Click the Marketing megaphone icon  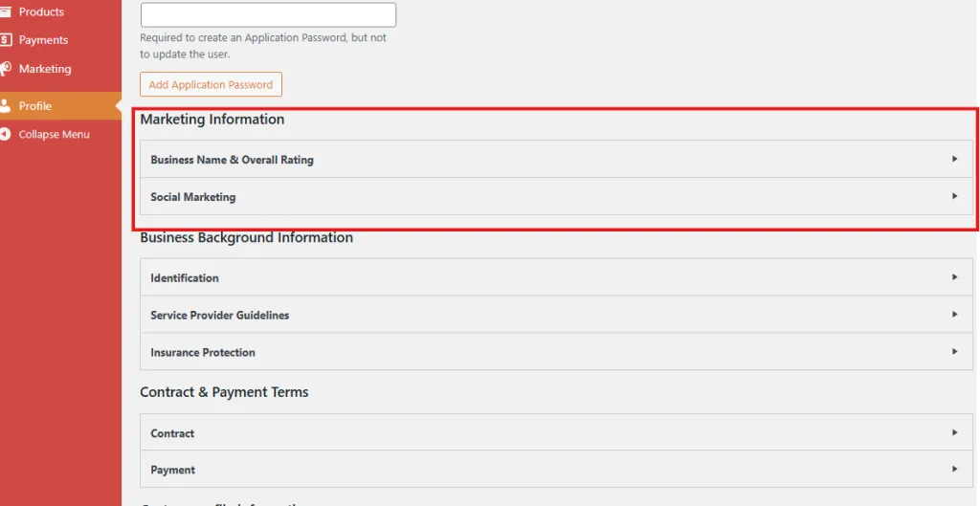point(5,69)
